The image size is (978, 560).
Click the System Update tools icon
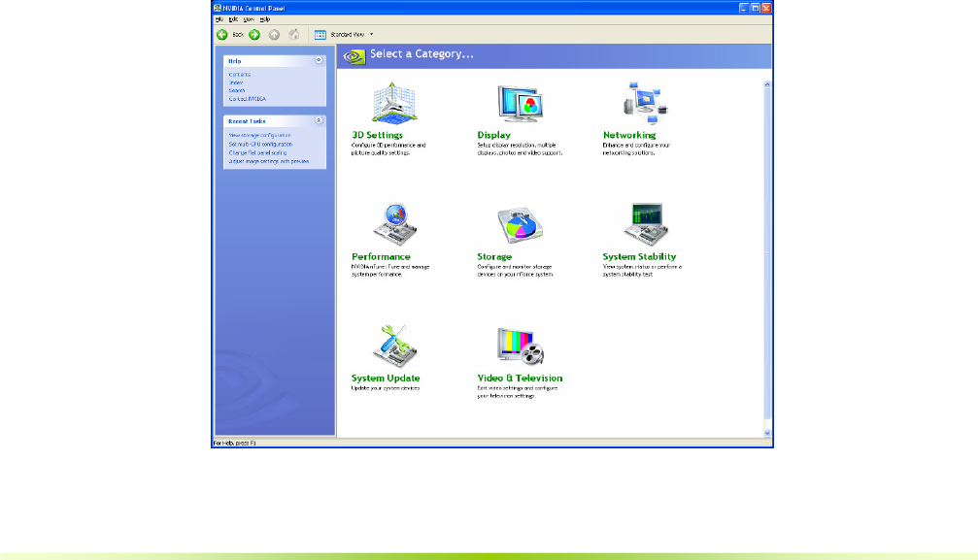395,346
